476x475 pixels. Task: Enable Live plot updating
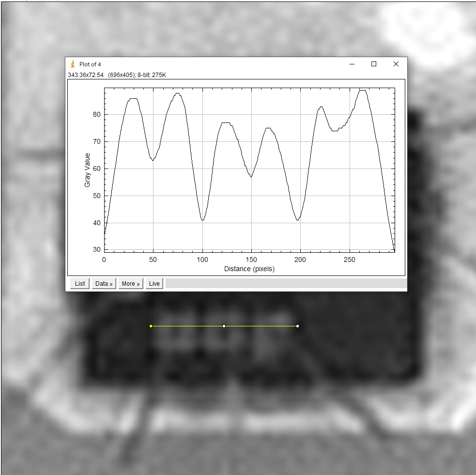click(x=154, y=283)
